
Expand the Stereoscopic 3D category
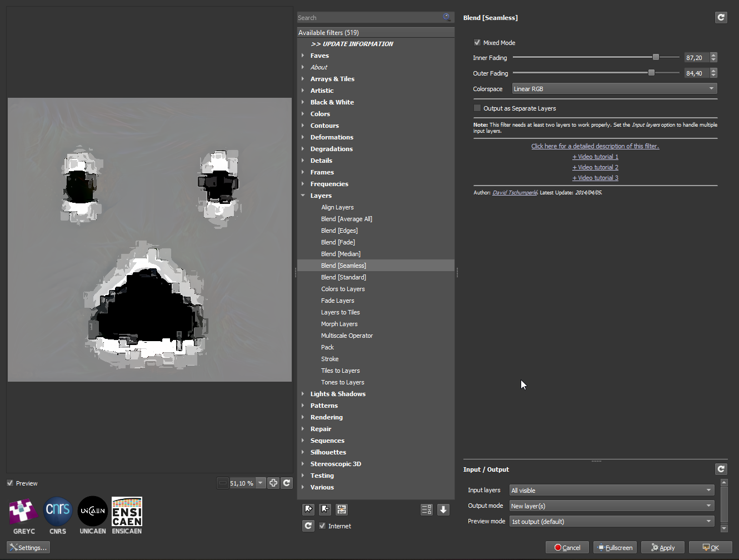[303, 464]
